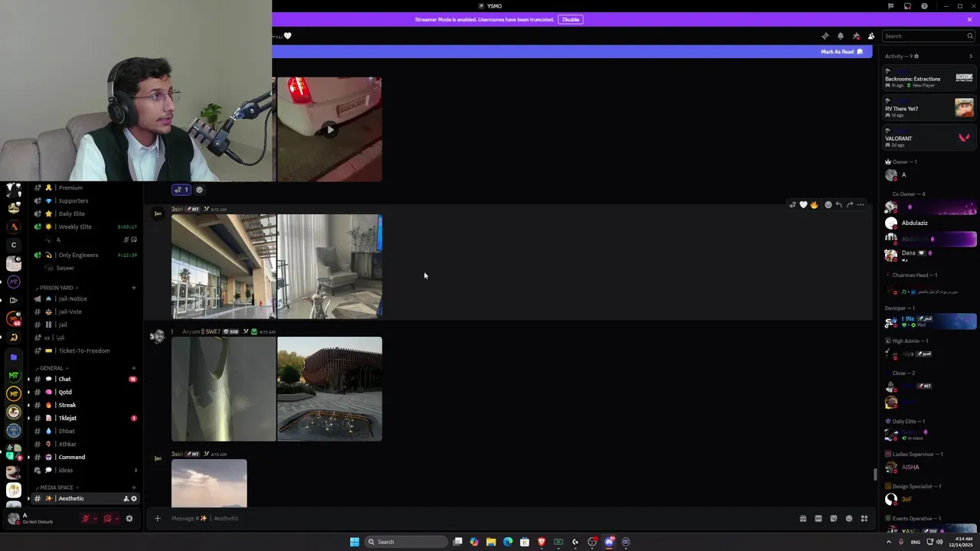
Task: Open building lobby photo thumbnail
Action: click(x=224, y=266)
